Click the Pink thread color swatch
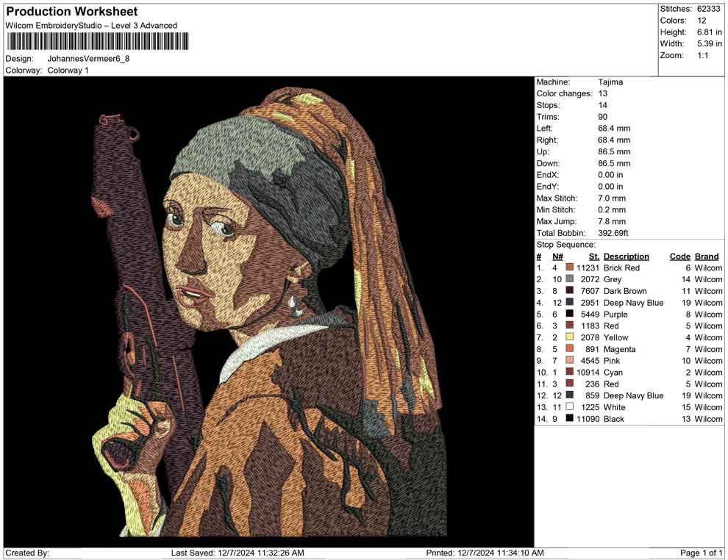 point(569,361)
